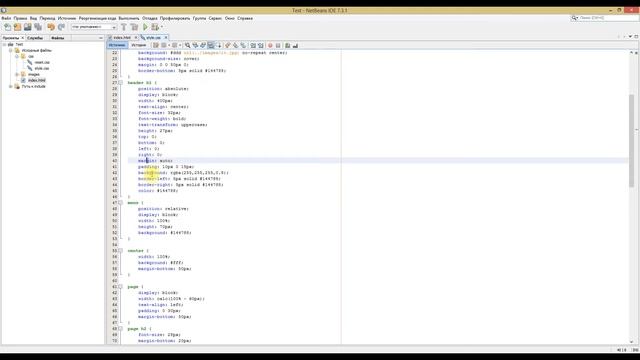Expand the images folder node

[x=17, y=74]
